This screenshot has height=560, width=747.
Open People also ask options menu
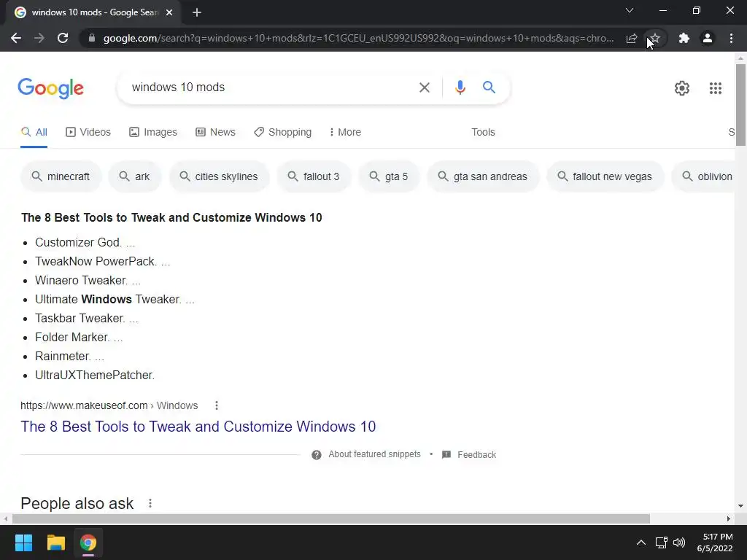coord(150,503)
